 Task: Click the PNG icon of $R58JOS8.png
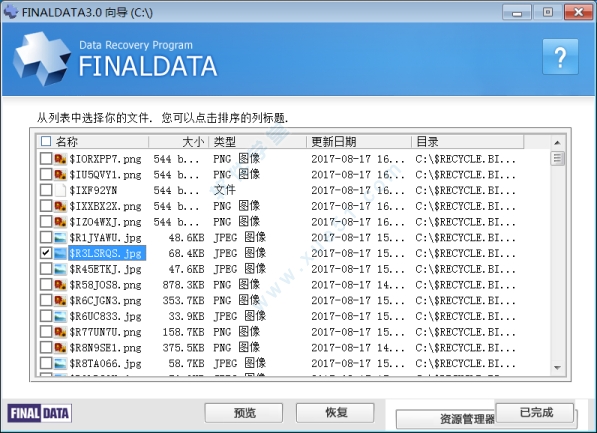pos(60,284)
